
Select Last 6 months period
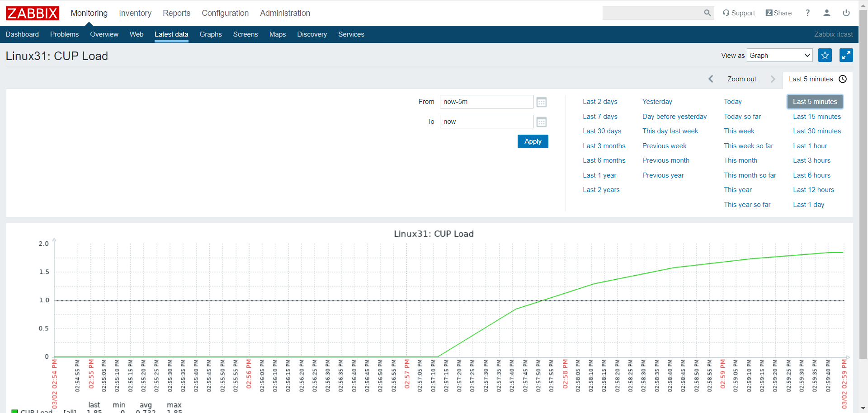click(604, 160)
